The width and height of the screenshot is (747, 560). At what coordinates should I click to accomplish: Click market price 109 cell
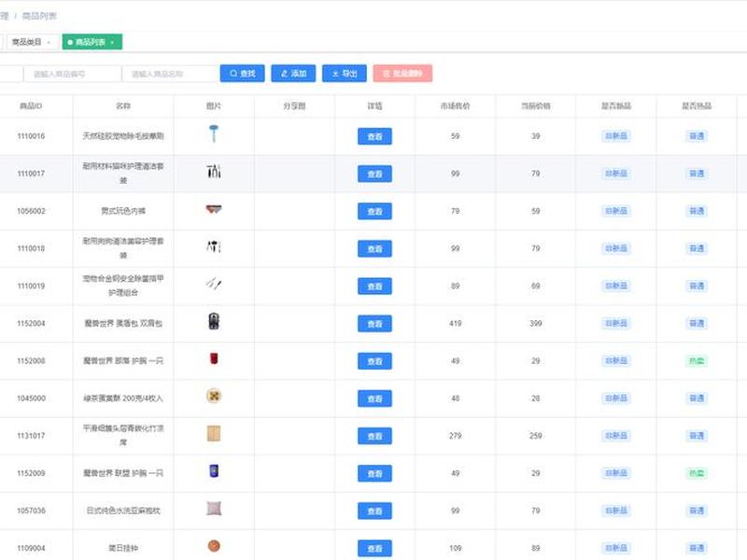tap(455, 548)
